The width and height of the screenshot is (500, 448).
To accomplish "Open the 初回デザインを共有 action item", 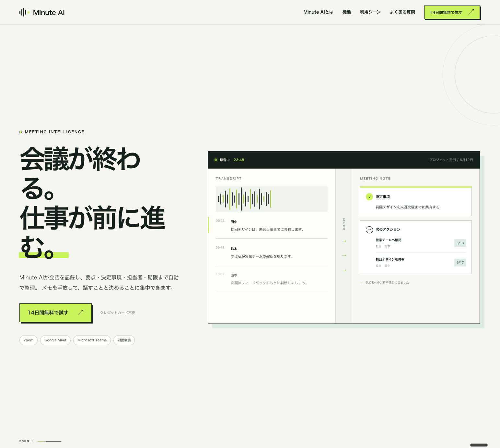I will pyautogui.click(x=421, y=263).
